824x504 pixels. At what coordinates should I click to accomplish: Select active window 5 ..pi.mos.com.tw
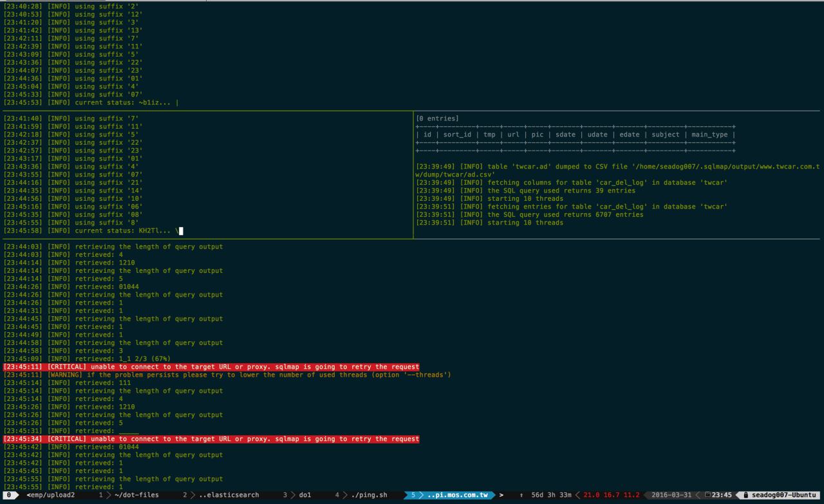[449, 495]
